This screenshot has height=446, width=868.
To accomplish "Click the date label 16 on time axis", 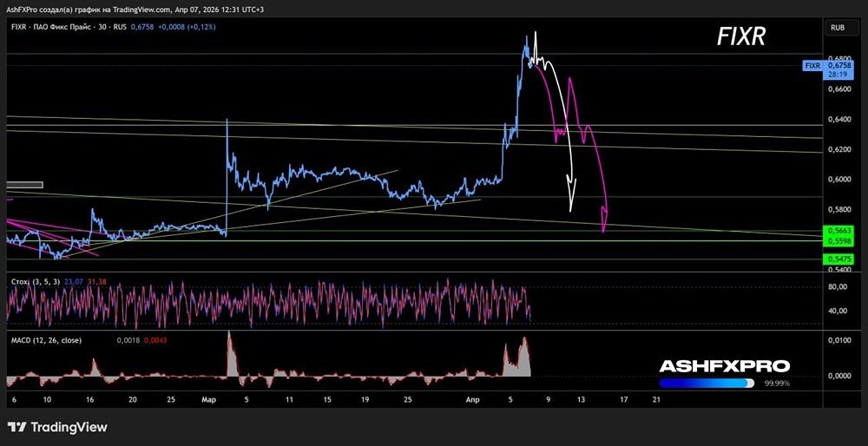I will 90,398.
